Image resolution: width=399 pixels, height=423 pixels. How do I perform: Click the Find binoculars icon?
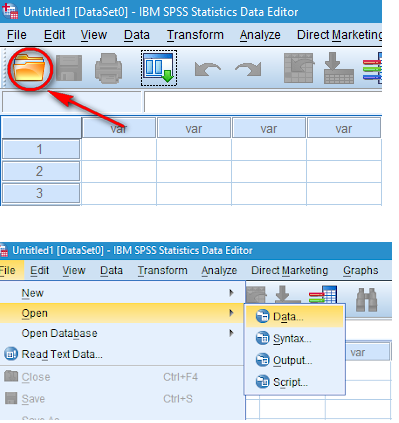tap(367, 300)
